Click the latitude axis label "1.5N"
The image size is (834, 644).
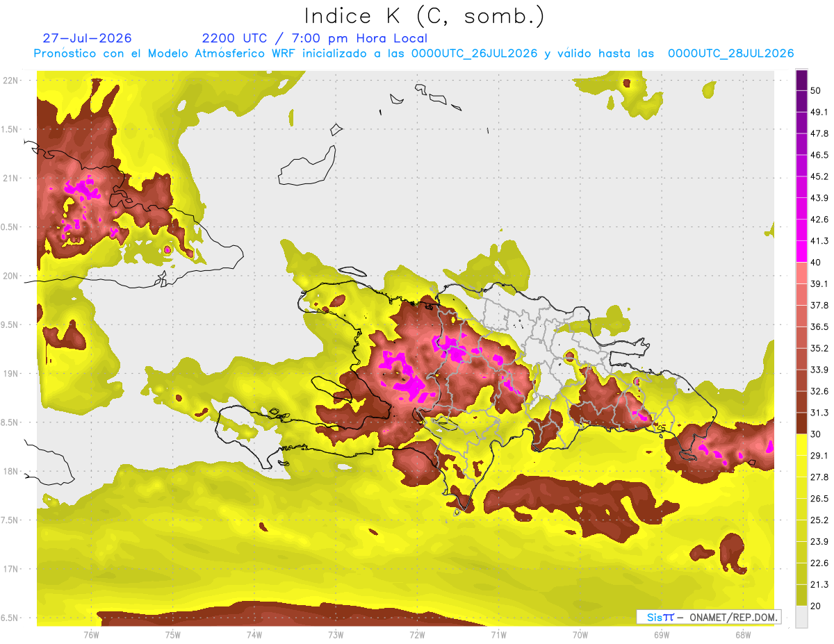[x=10, y=129]
